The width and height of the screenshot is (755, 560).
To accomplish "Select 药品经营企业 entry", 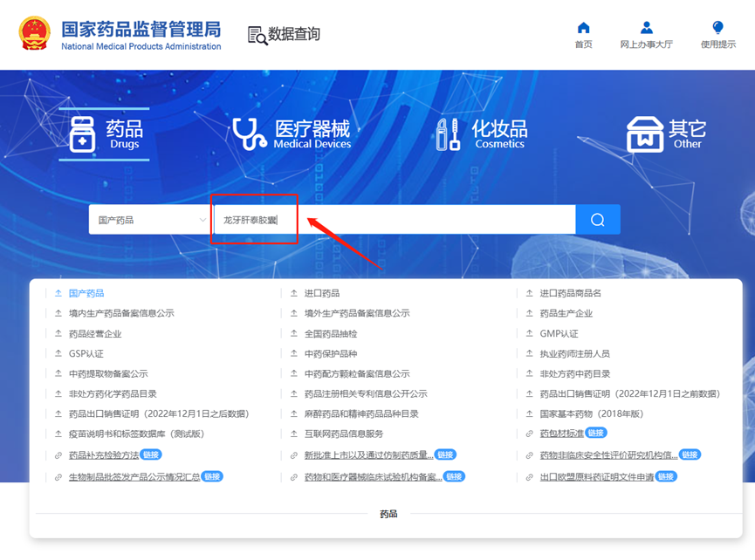I will pos(95,334).
